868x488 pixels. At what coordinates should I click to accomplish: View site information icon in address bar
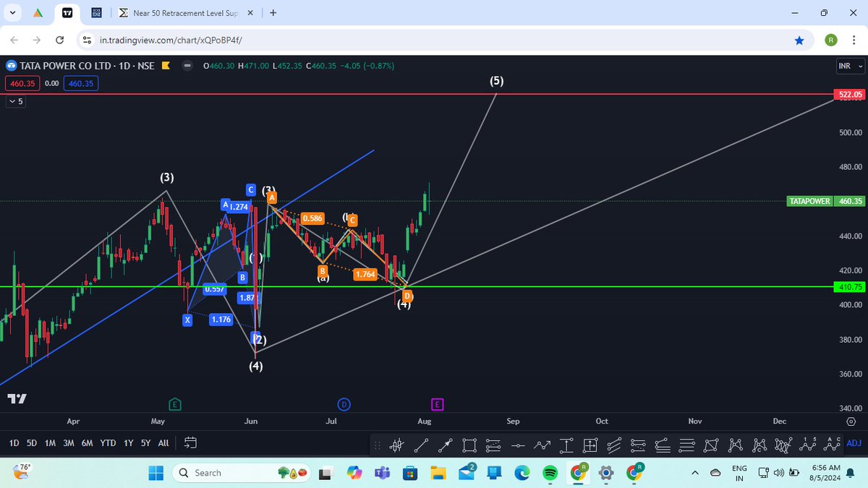pos(88,40)
